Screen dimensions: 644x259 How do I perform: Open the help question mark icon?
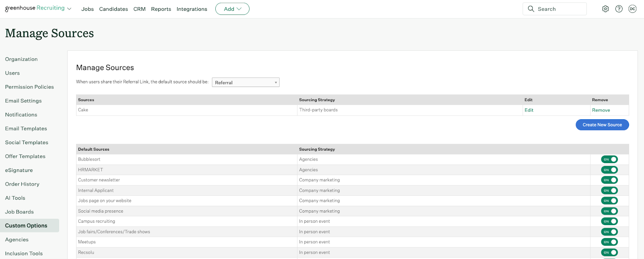619,9
